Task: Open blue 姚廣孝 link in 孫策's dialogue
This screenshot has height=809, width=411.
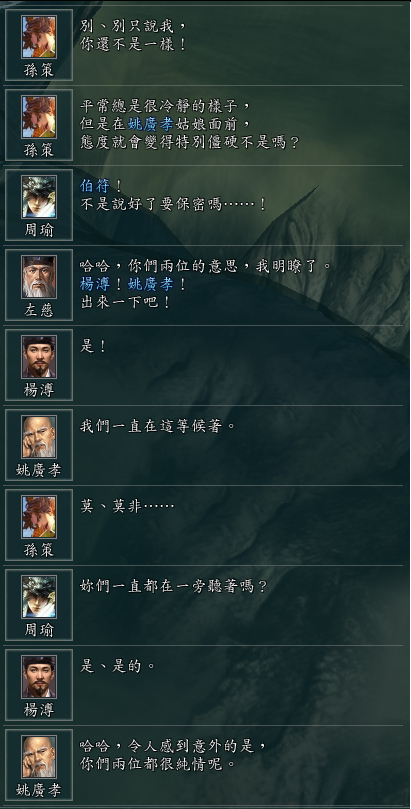Action: [150, 124]
